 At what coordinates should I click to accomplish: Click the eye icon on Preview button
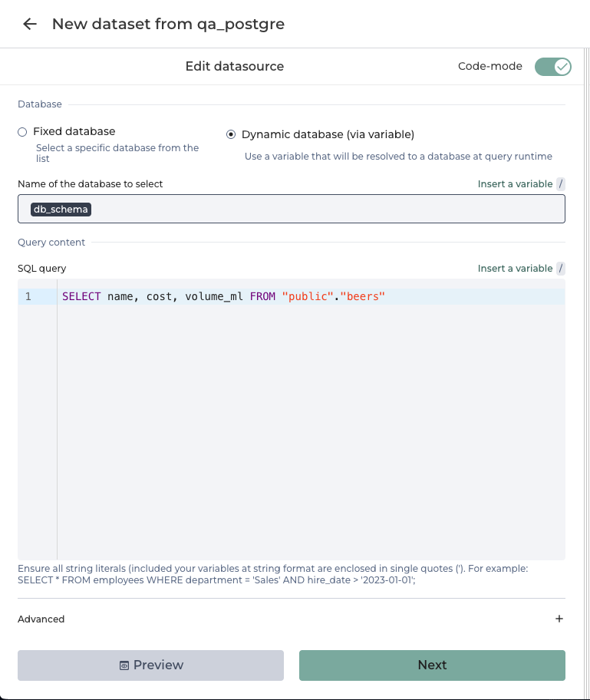124,665
